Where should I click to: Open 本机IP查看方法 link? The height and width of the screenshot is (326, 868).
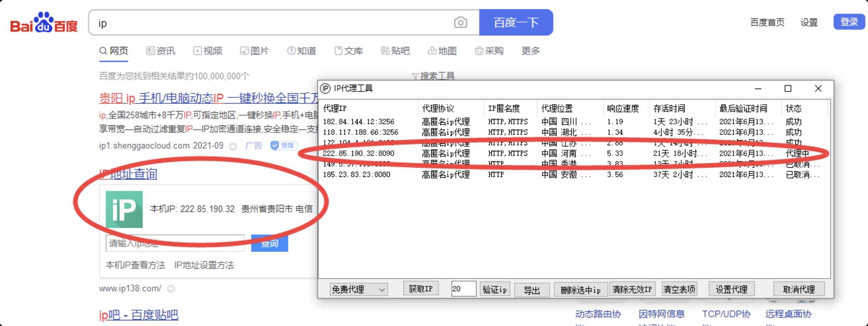pos(135,265)
